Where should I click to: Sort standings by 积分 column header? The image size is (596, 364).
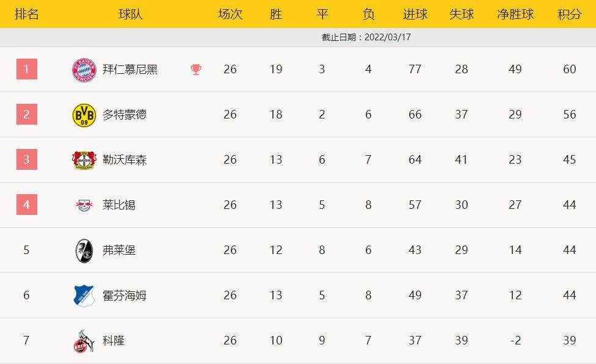569,14
